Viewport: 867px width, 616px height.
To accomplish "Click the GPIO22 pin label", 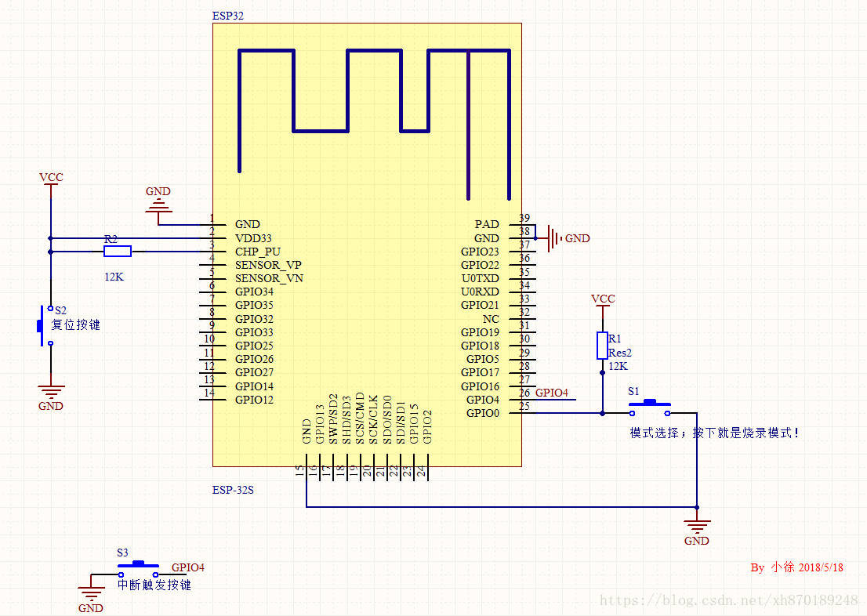I will 480,266.
